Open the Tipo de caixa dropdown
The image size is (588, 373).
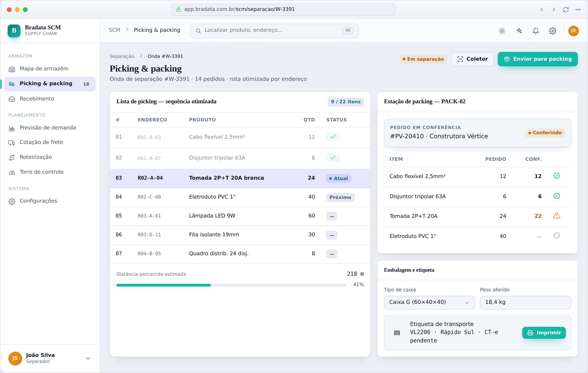(429, 302)
